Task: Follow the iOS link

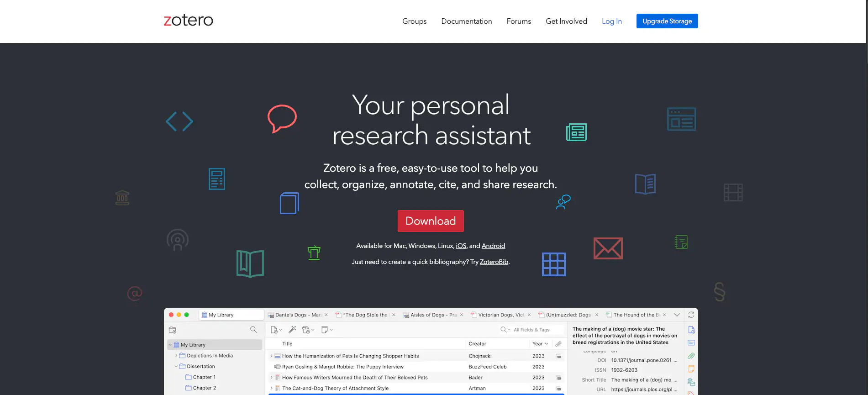Action: (461, 246)
